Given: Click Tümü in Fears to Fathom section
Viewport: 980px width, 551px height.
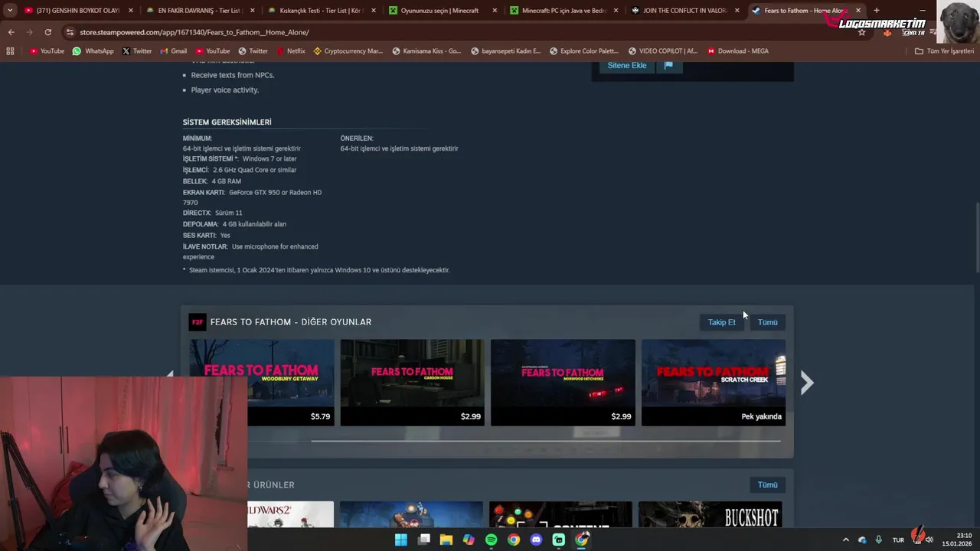Looking at the screenshot, I should pos(767,322).
